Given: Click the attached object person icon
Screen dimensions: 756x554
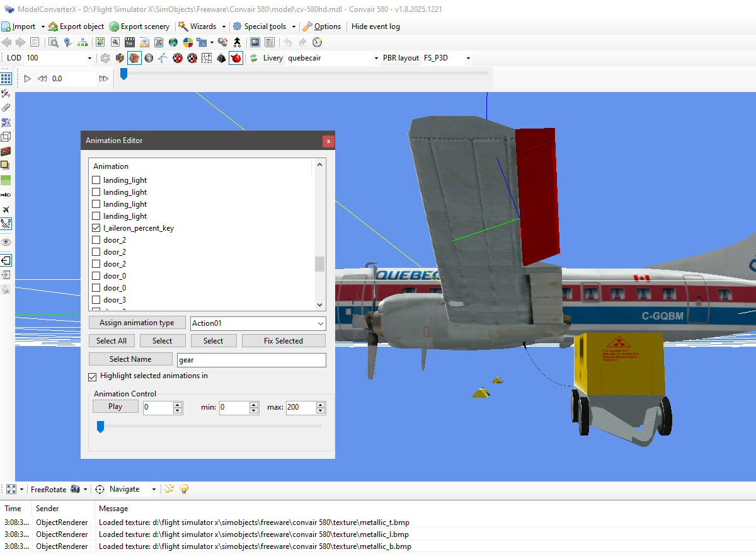Looking at the screenshot, I should (237, 42).
